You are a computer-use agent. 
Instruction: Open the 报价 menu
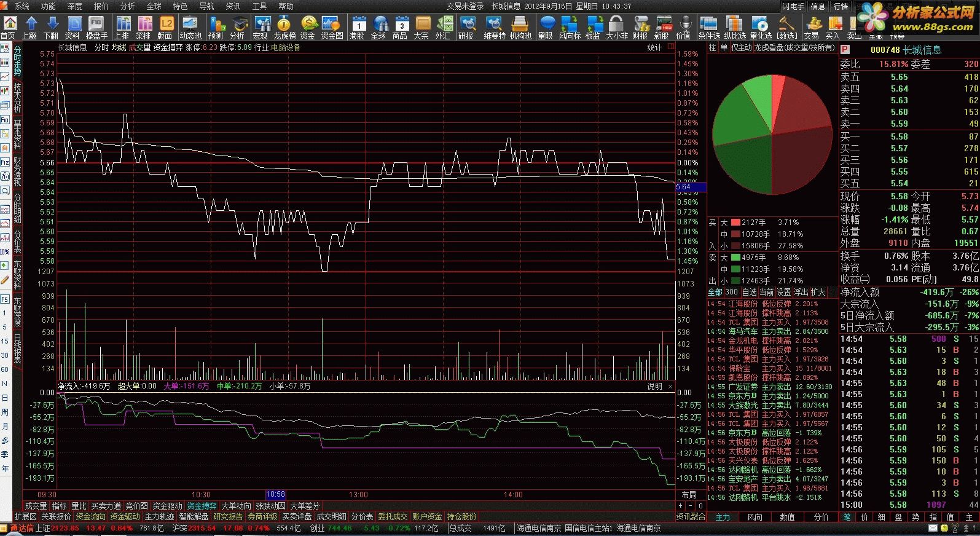(101, 6)
